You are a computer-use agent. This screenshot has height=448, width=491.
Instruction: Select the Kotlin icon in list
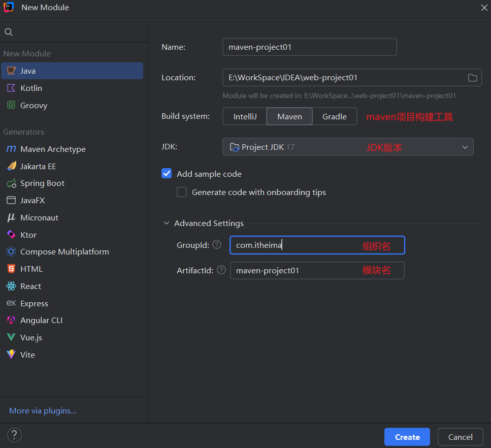pyautogui.click(x=11, y=88)
